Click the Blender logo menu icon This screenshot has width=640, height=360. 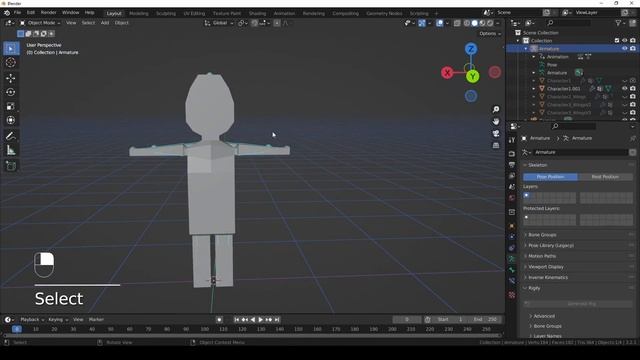(7, 13)
